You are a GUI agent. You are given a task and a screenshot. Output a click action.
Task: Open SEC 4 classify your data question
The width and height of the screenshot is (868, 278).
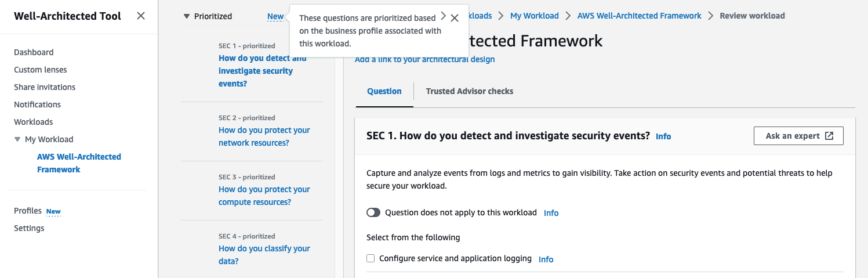264,255
